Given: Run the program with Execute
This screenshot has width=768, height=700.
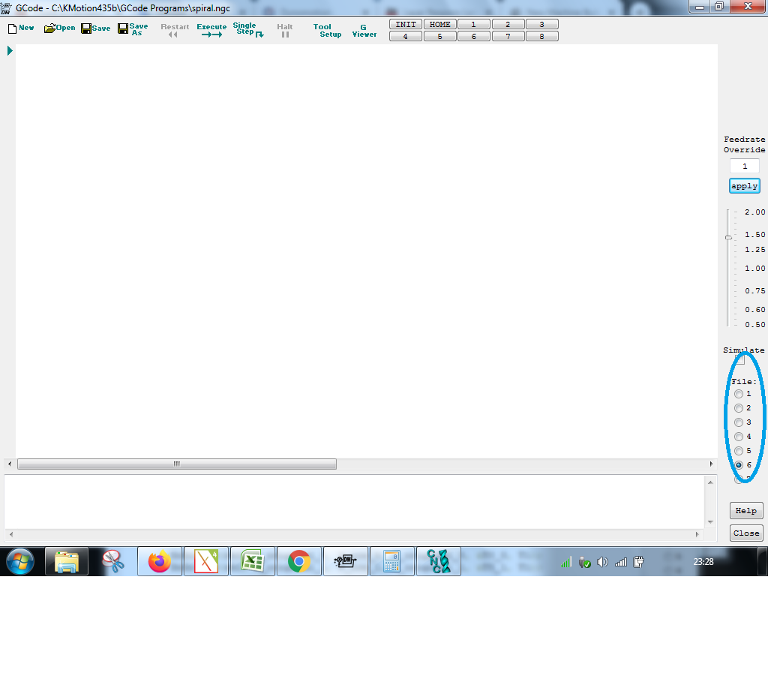Looking at the screenshot, I should pos(211,31).
